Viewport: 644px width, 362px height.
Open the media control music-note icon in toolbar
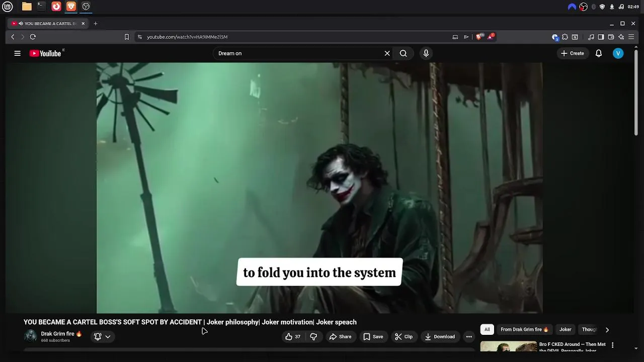pos(591,37)
